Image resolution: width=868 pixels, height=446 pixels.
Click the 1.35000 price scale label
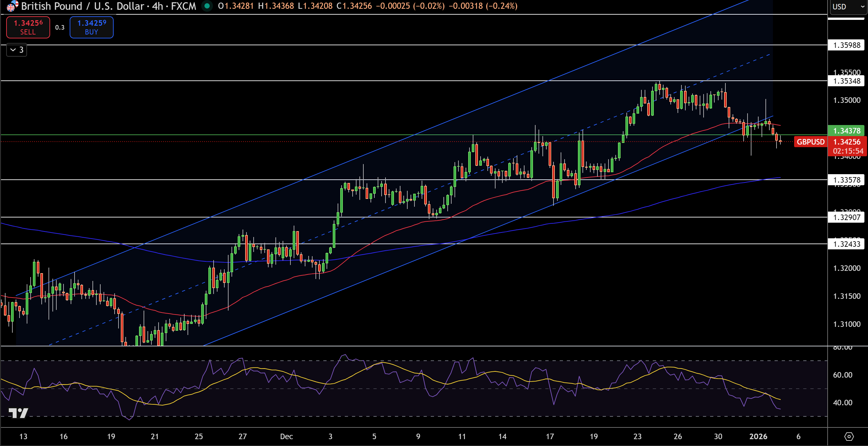847,100
